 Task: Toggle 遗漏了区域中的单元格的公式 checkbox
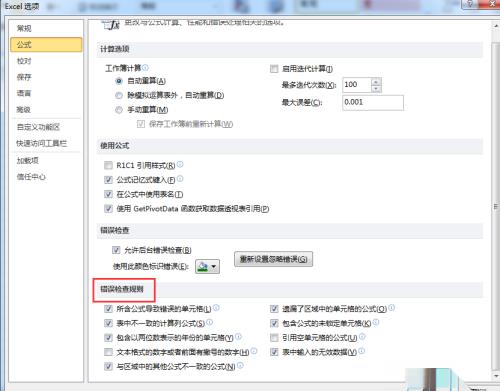pyautogui.click(x=274, y=309)
